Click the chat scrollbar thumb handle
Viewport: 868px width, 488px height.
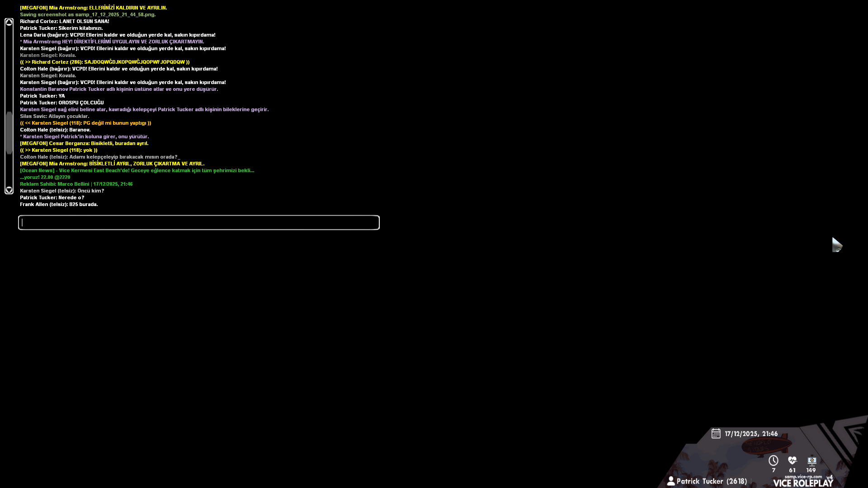[9, 133]
